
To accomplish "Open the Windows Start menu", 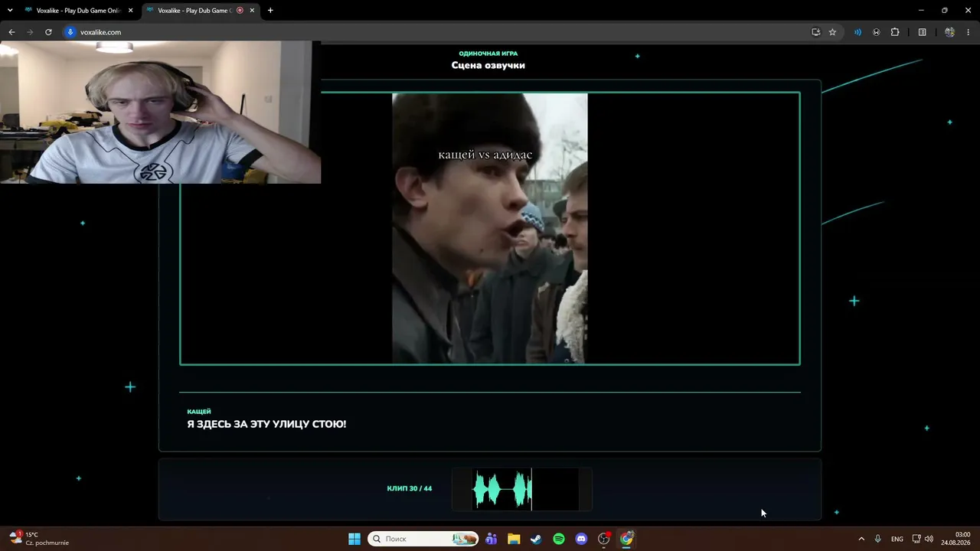I will tap(354, 539).
